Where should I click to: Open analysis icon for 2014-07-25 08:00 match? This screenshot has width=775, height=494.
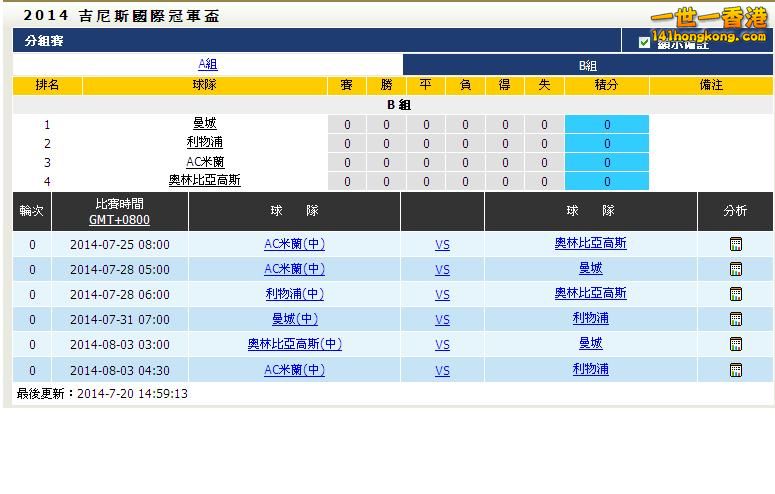tap(736, 244)
